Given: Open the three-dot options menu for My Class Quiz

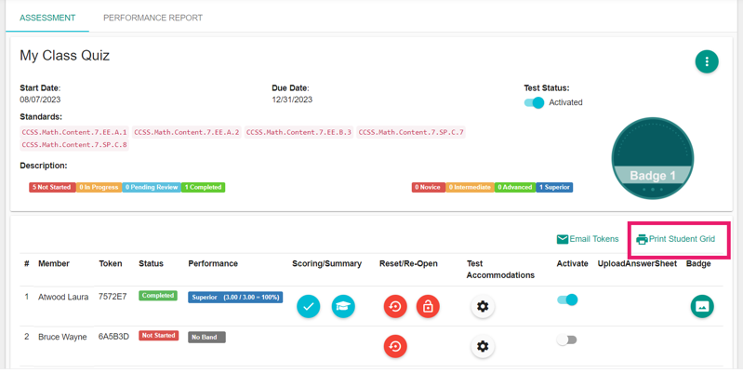Looking at the screenshot, I should [707, 62].
